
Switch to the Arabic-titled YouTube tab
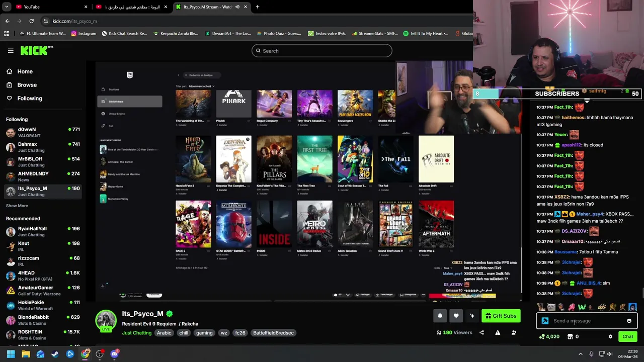[x=132, y=7]
